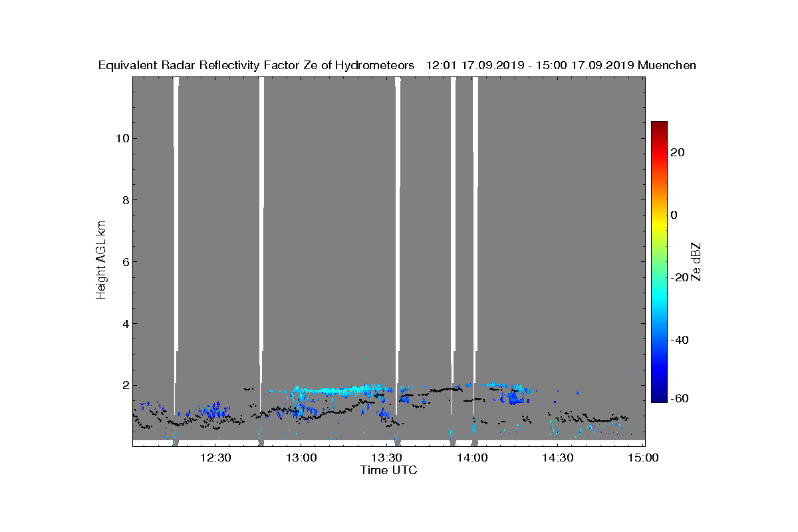Click the colorbar value 0

(x=674, y=215)
